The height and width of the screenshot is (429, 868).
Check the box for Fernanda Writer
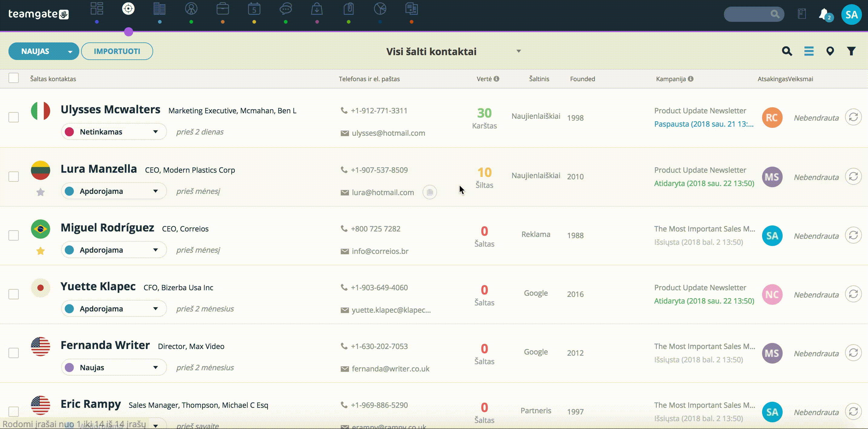click(x=14, y=353)
